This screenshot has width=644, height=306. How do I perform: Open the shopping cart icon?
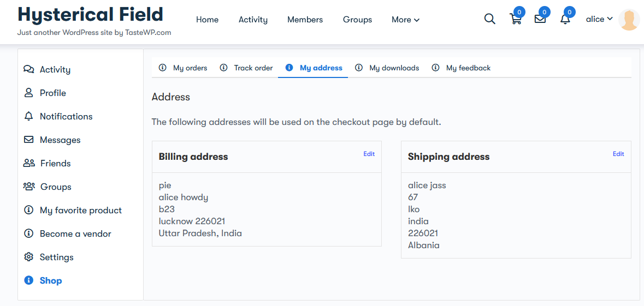coord(516,19)
